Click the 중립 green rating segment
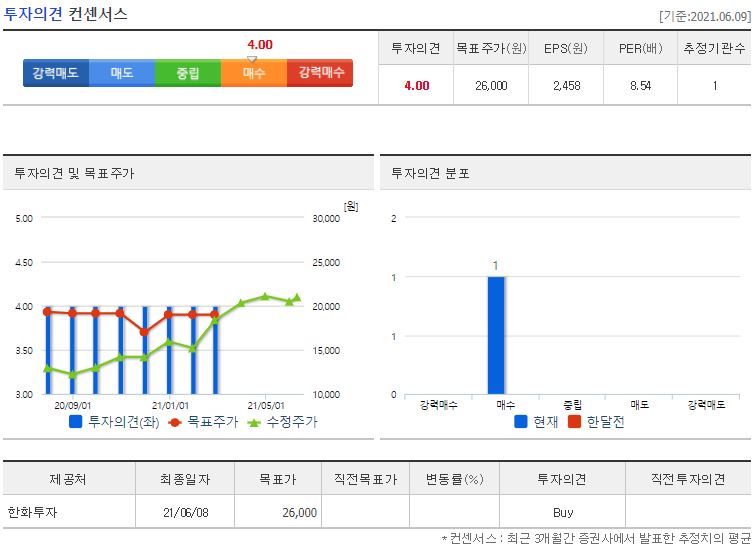The height and width of the screenshot is (551, 756). pyautogui.click(x=188, y=73)
